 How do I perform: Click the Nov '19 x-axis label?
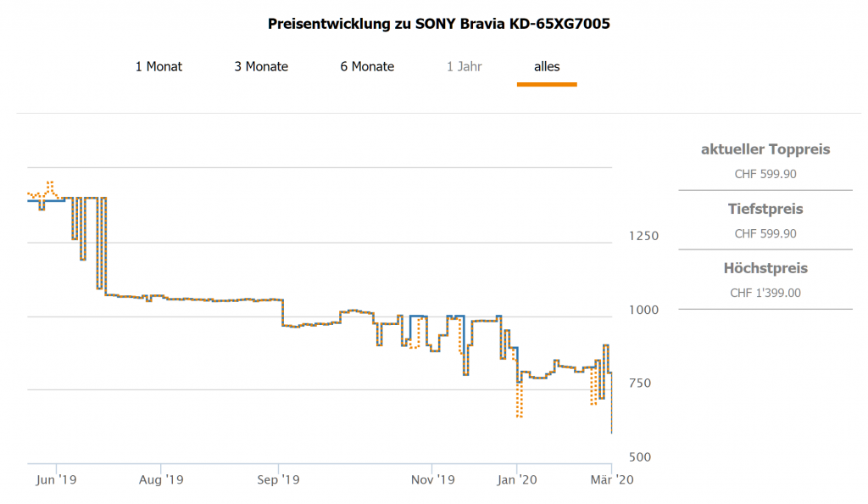(x=433, y=480)
